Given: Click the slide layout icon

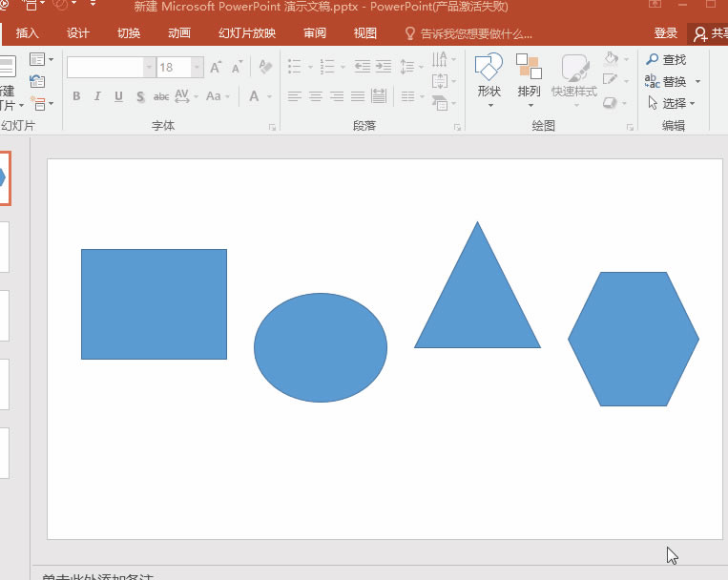Looking at the screenshot, I should 37,59.
